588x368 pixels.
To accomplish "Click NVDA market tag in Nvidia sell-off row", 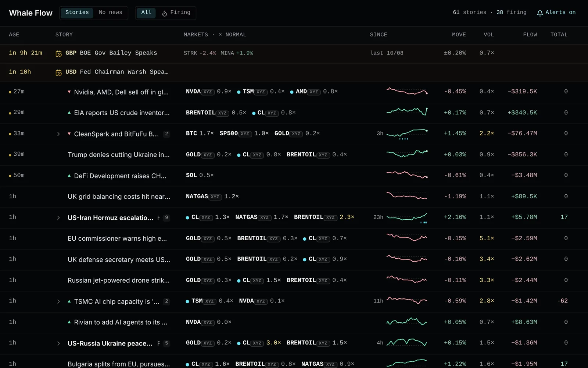I will point(200,92).
